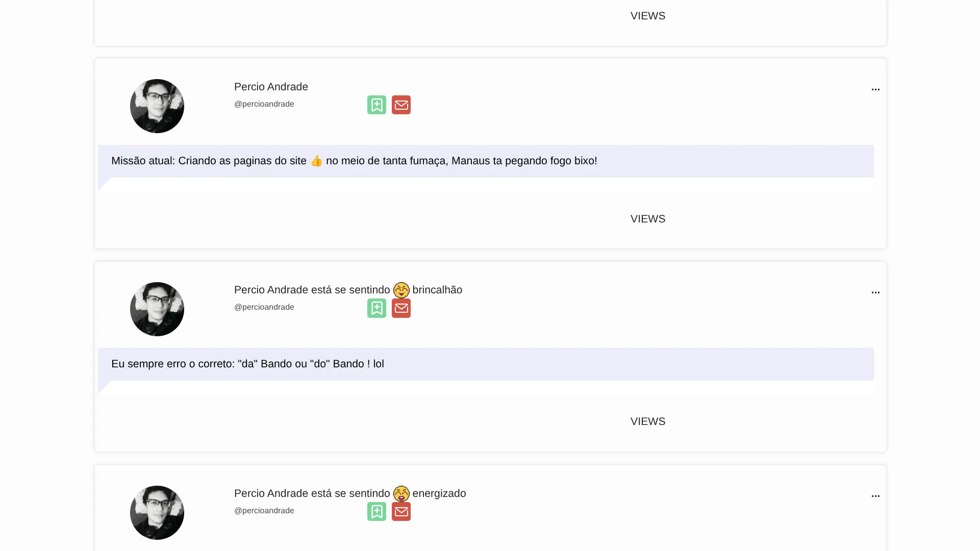Open three-dot menu on energizado post
This screenshot has height=551, width=980.
(x=875, y=496)
